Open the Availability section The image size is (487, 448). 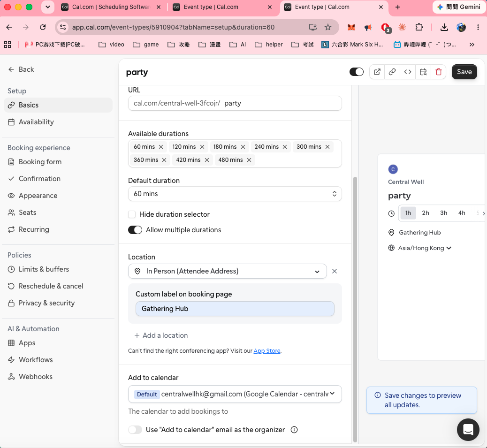pyautogui.click(x=58, y=122)
